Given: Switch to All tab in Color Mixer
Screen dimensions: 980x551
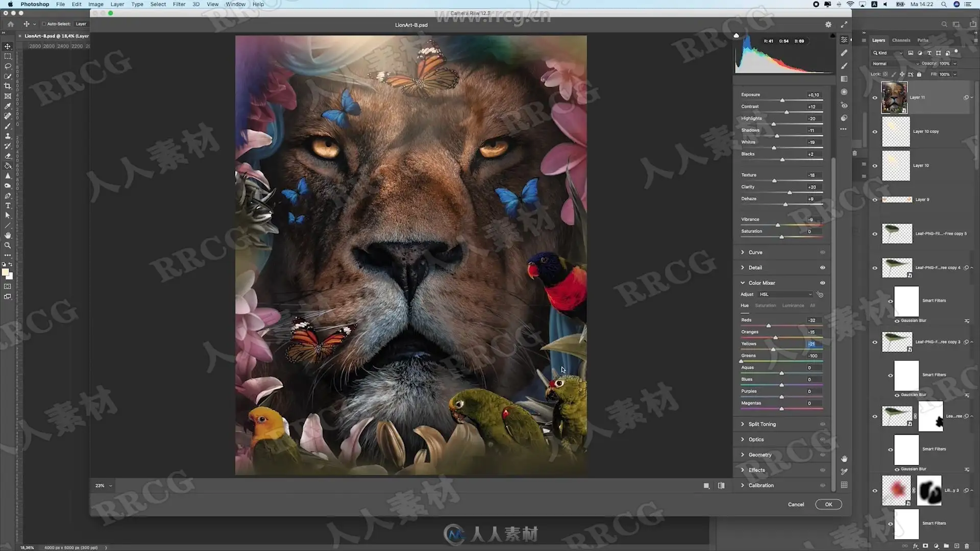Looking at the screenshot, I should [813, 306].
